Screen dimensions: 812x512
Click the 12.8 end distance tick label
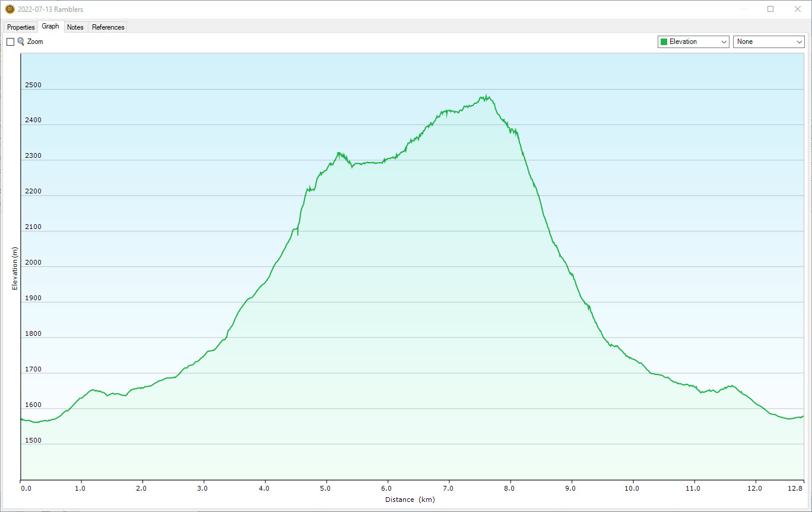pyautogui.click(x=795, y=488)
